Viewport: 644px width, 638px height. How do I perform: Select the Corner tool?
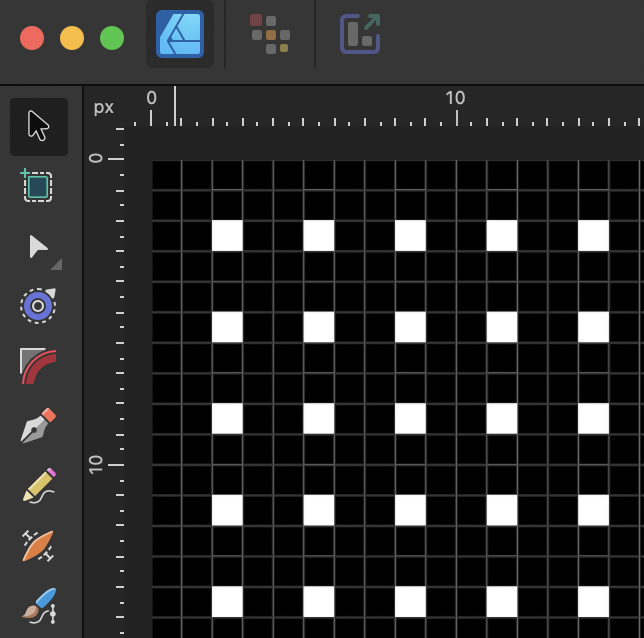[38, 366]
